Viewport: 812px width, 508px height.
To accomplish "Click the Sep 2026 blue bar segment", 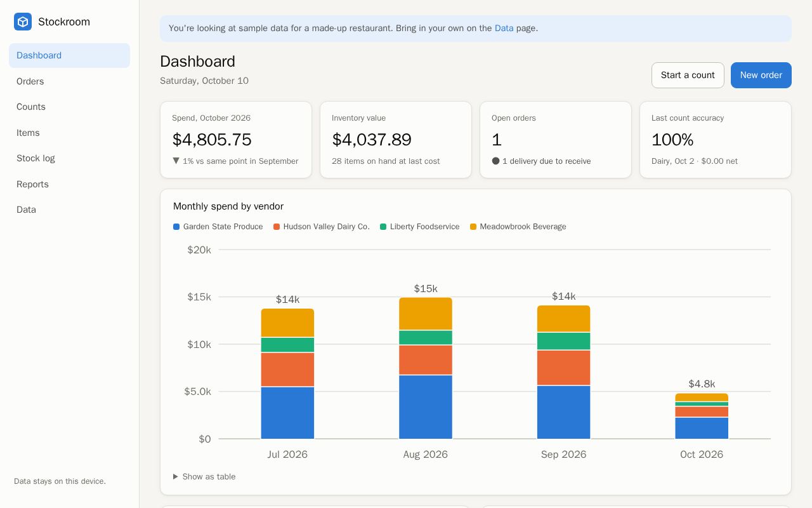I will (x=563, y=412).
